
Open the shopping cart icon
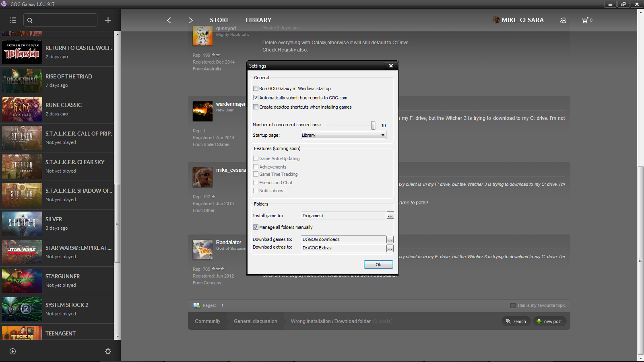pyautogui.click(x=585, y=20)
